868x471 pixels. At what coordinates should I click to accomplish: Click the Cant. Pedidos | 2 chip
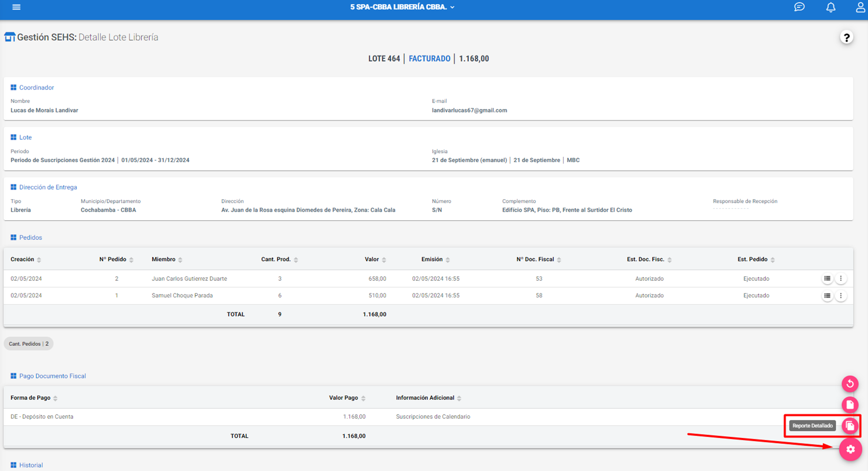[x=29, y=344]
